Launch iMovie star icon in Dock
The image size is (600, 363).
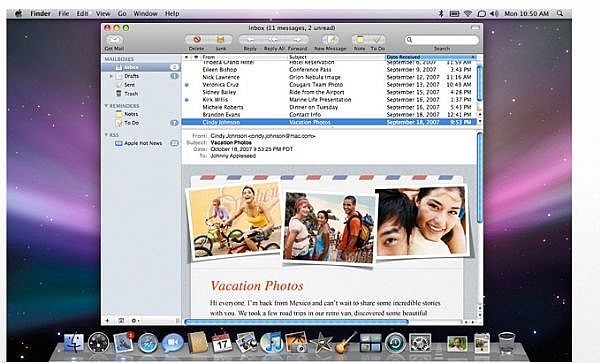coord(321,342)
